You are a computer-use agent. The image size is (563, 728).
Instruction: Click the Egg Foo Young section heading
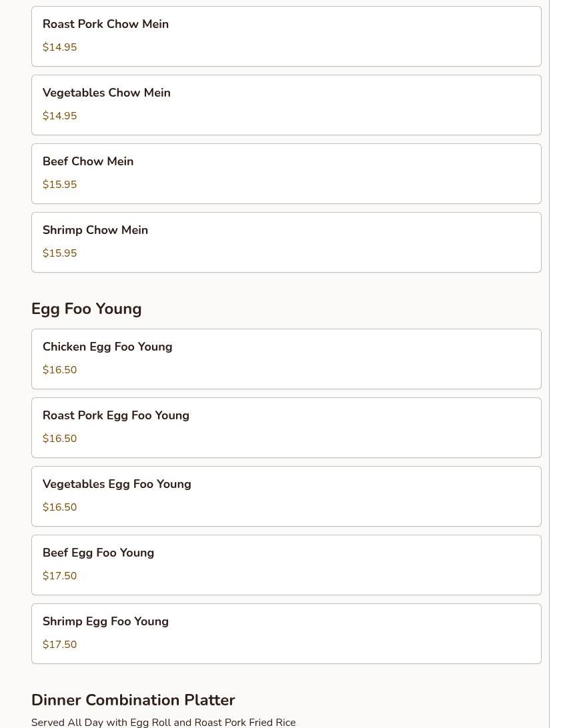(87, 309)
